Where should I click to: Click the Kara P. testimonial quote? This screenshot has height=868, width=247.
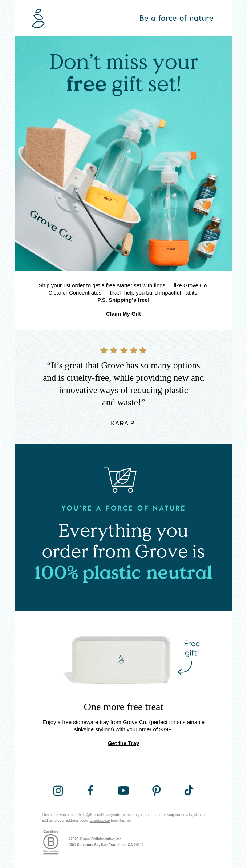pos(123,384)
